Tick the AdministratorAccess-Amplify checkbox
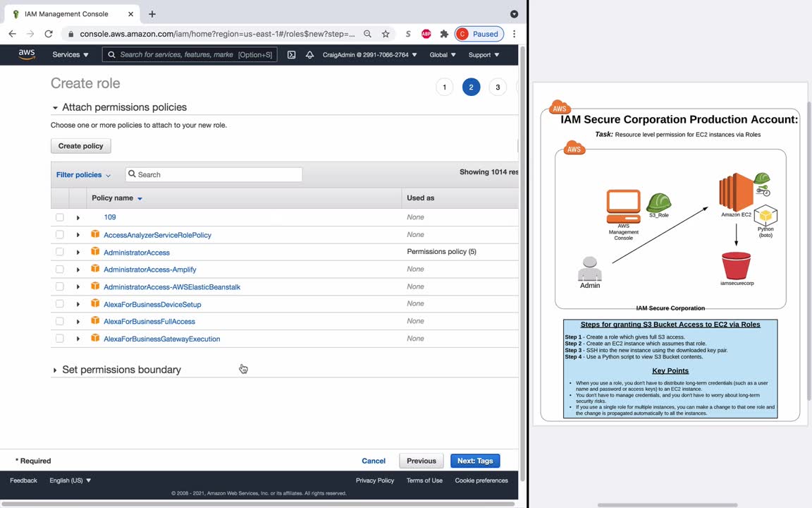 (x=59, y=270)
